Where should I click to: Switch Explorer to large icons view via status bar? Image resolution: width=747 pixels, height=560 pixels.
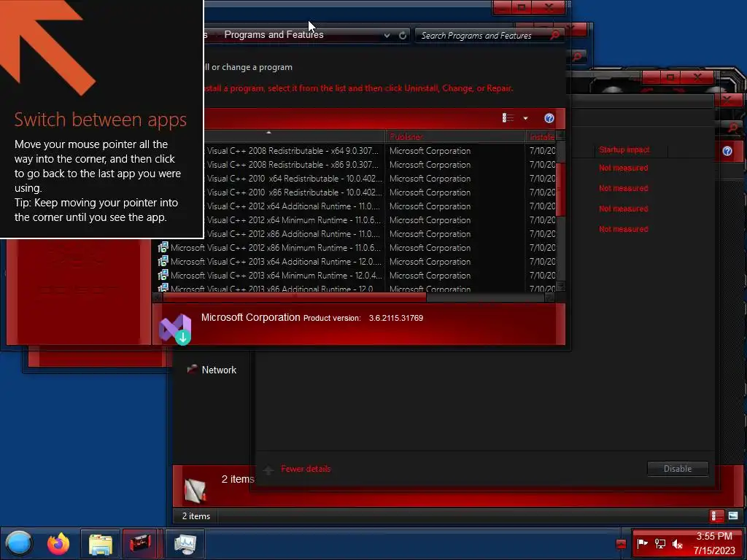pyautogui.click(x=733, y=516)
